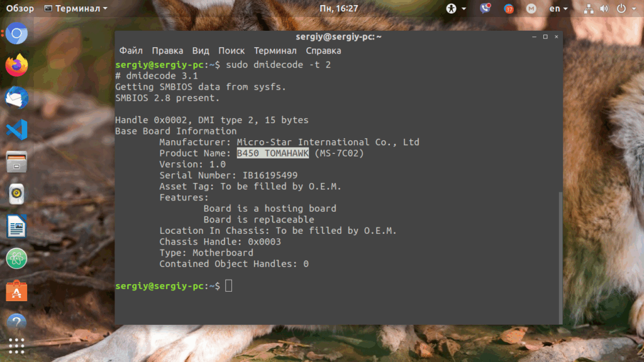
Task: Open the en keyboard layout dropdown
Action: pos(558,8)
